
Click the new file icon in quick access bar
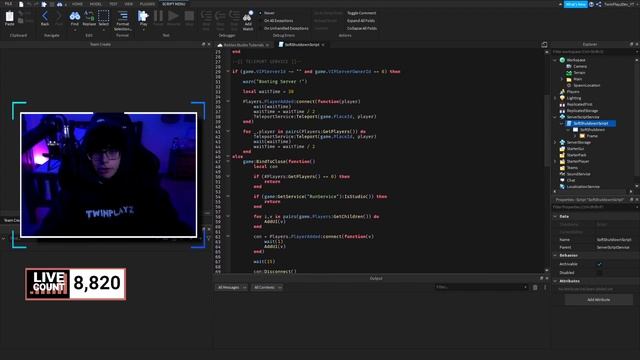(21, 4)
